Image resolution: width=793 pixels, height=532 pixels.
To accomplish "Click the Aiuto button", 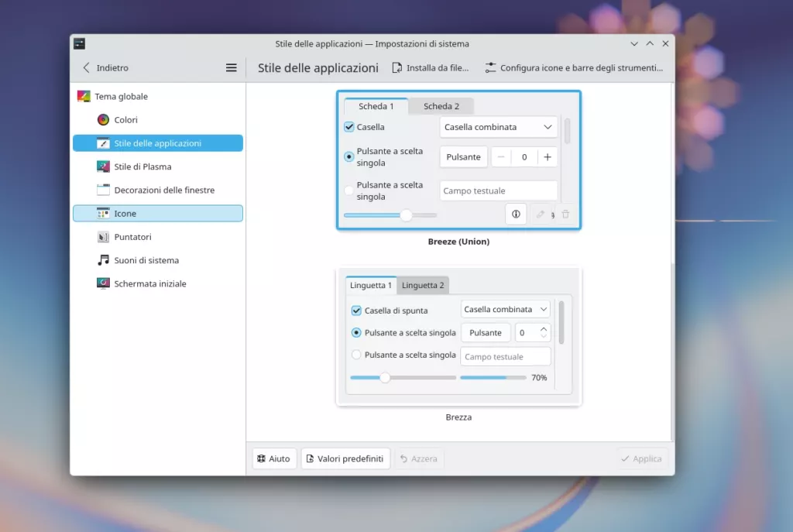I will [x=273, y=458].
